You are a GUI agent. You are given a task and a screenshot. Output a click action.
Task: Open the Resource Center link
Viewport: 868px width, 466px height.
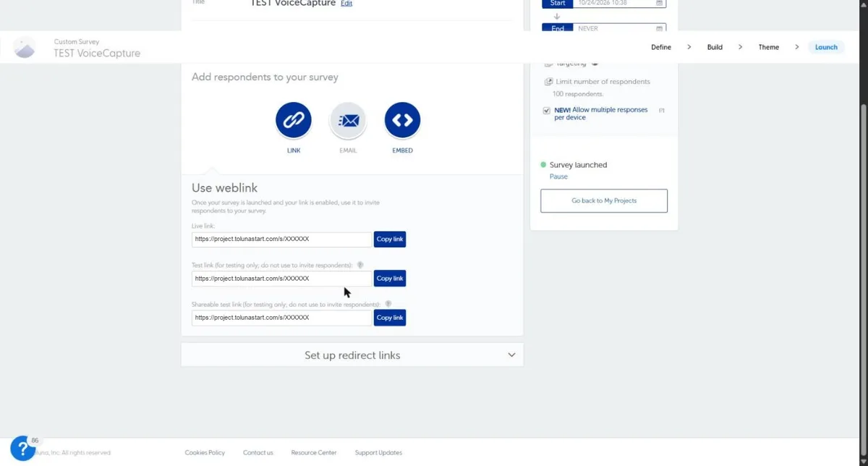pos(314,453)
